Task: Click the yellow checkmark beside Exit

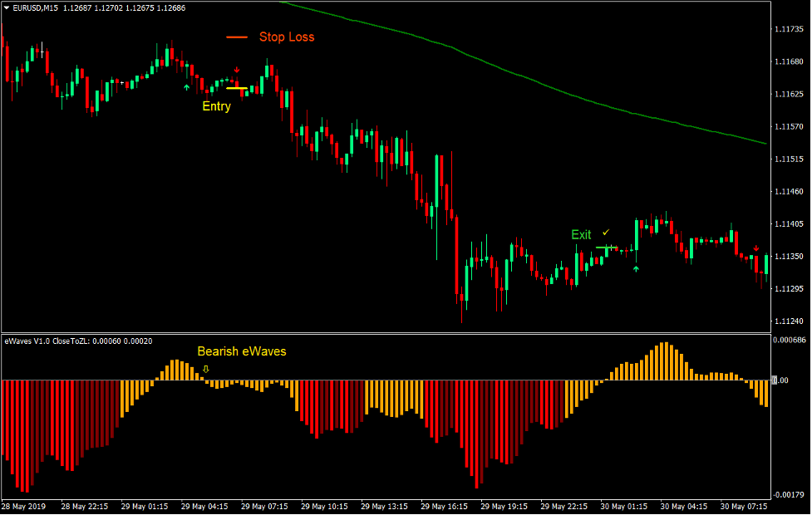Action: 605,233
